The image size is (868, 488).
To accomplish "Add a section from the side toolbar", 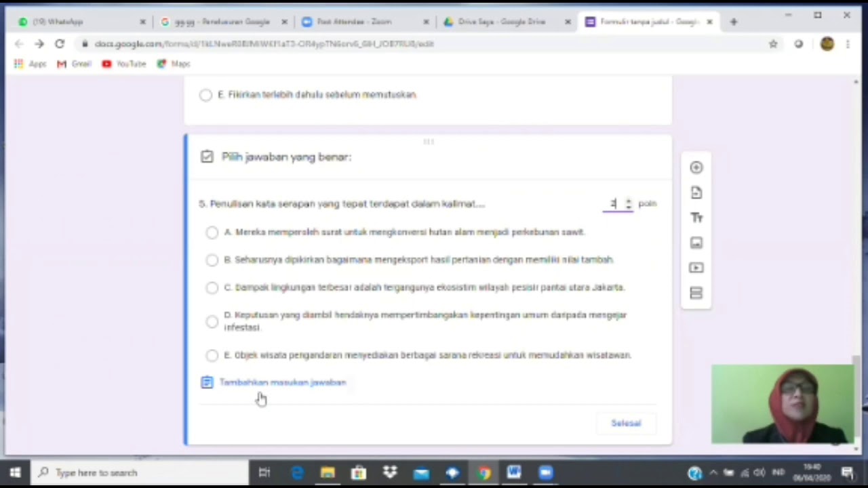I will 696,293.
